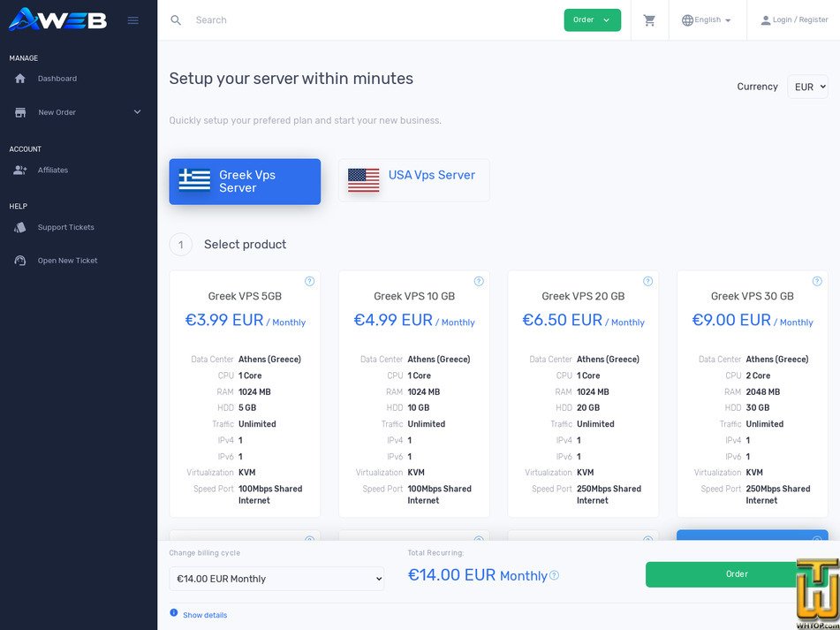Image resolution: width=840 pixels, height=630 pixels.
Task: Open the billing cycle dropdown
Action: point(276,579)
